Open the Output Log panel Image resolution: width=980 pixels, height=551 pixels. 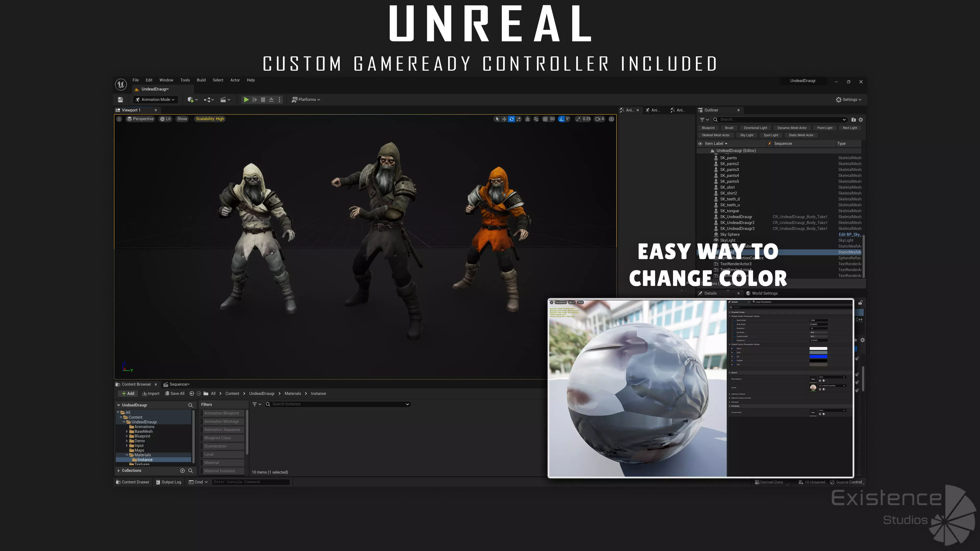168,482
